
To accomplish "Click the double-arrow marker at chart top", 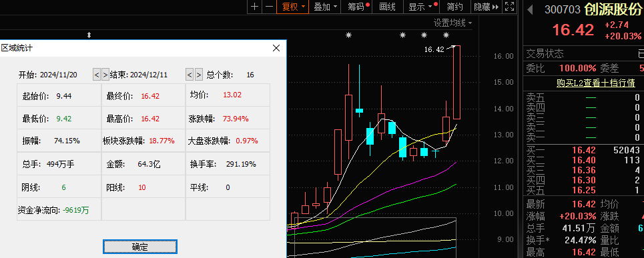I will [x=89, y=35].
